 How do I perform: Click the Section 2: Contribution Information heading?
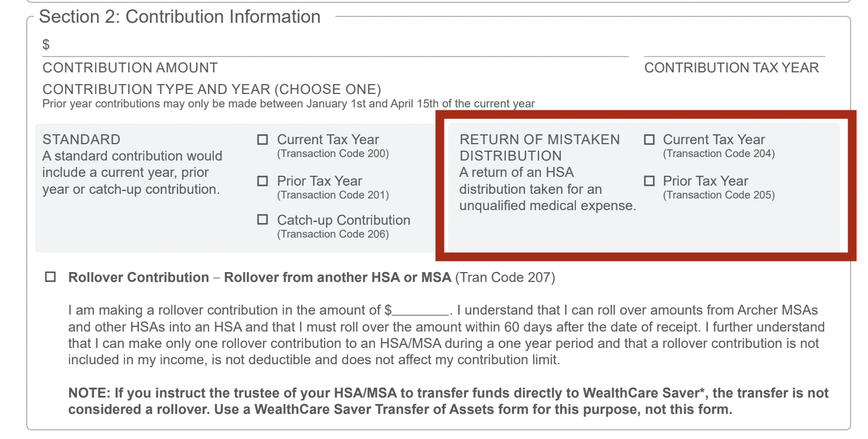tap(180, 17)
